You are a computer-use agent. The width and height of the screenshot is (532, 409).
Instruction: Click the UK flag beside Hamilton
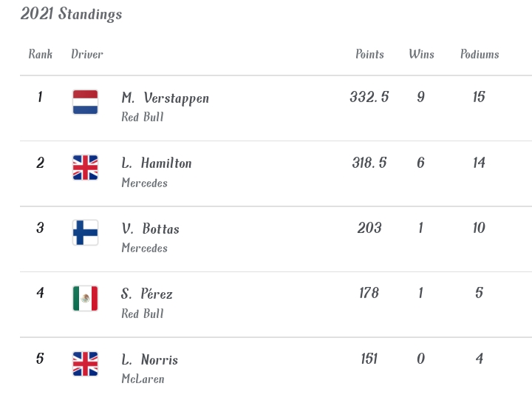coord(85,168)
